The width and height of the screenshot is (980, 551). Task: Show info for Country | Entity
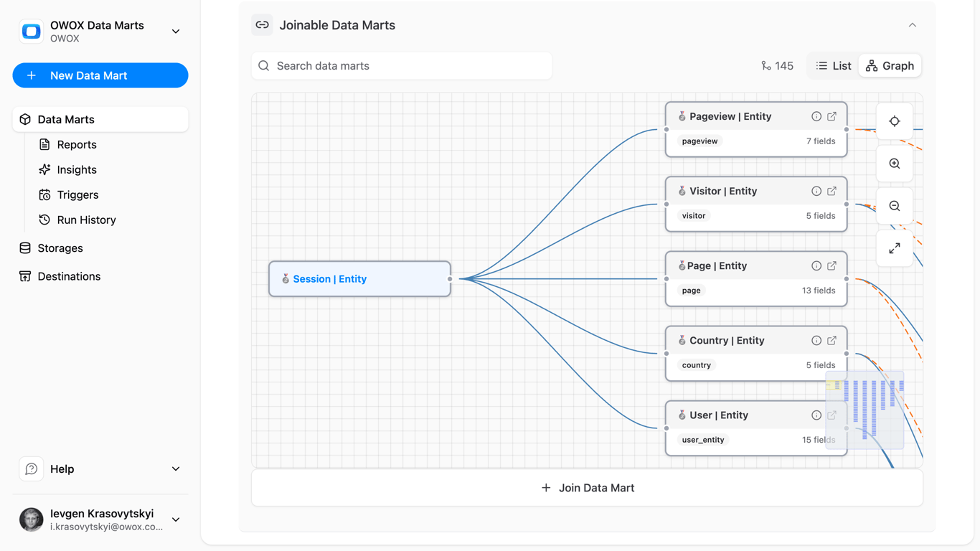(816, 340)
